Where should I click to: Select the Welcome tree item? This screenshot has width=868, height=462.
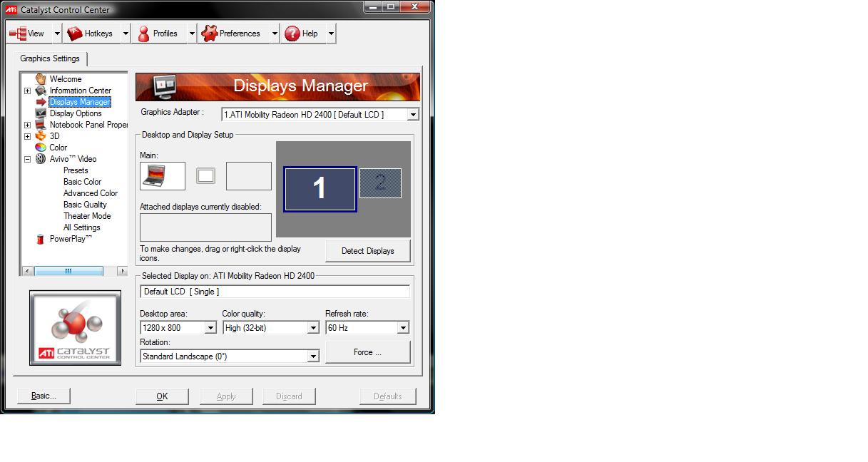point(66,79)
